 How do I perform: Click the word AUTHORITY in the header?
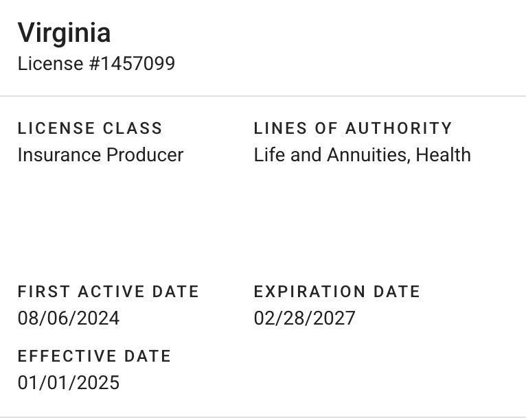click(399, 128)
